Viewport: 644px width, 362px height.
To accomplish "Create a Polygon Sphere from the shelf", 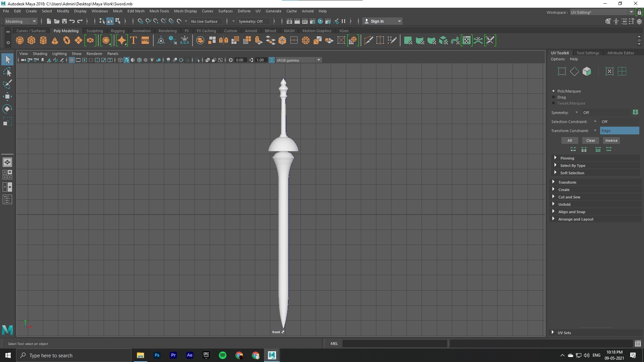I will [19, 40].
